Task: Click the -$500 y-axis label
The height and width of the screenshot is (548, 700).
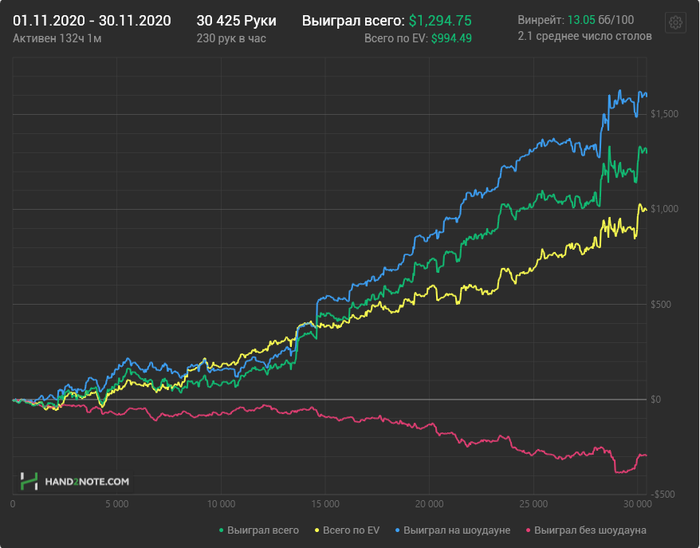Action: click(x=662, y=494)
